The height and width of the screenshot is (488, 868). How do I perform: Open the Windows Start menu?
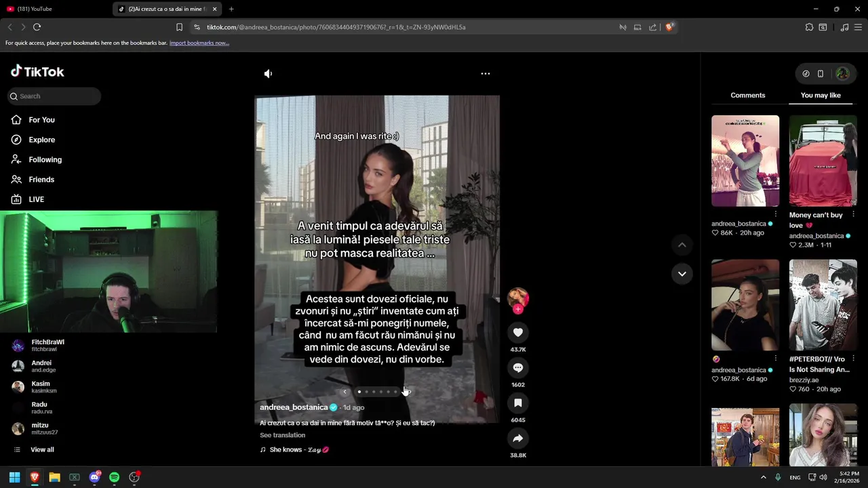14,477
